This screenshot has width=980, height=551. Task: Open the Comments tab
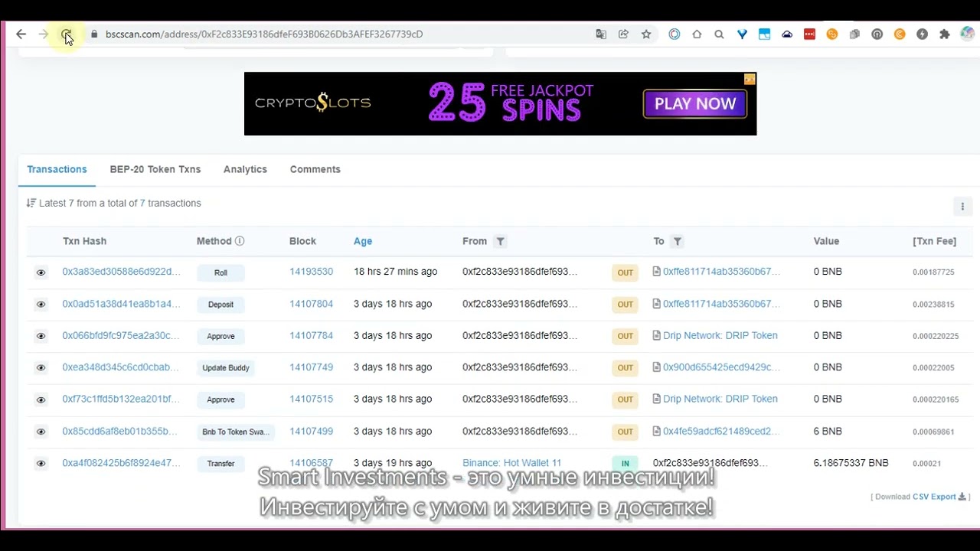(x=315, y=169)
